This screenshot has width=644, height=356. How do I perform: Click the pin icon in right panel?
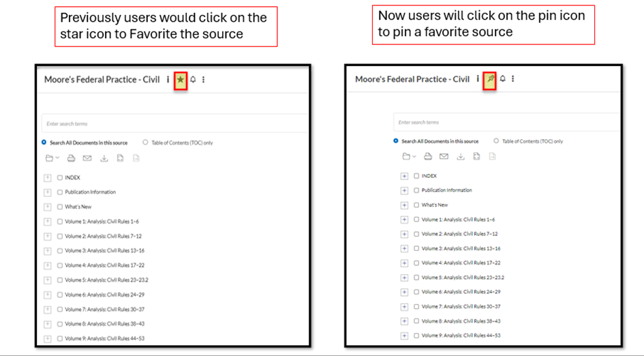(491, 79)
